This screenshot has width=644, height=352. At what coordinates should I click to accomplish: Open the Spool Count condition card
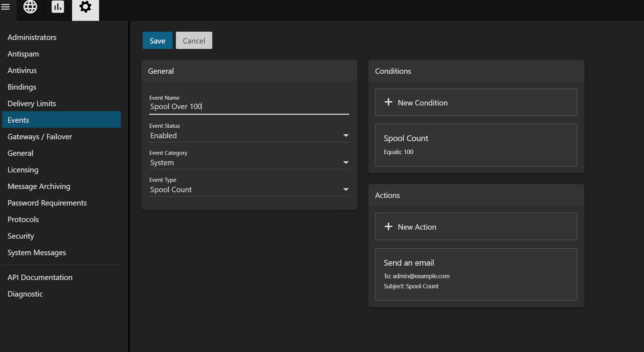click(476, 145)
